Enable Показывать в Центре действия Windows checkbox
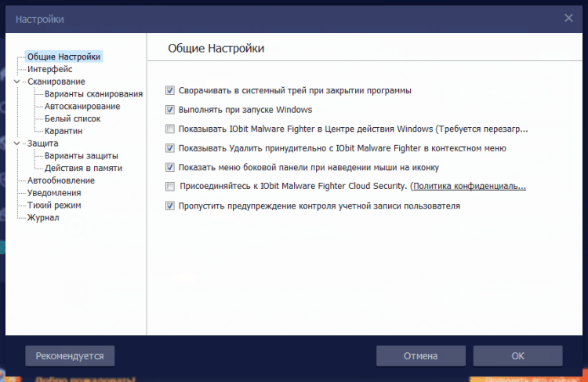This screenshot has width=588, height=382. pyautogui.click(x=170, y=129)
